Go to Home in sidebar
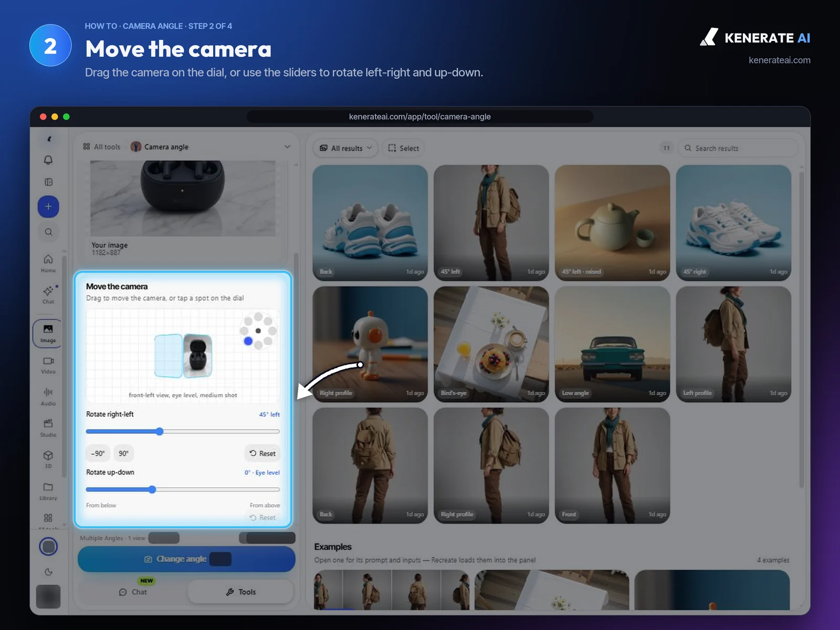 (x=48, y=263)
